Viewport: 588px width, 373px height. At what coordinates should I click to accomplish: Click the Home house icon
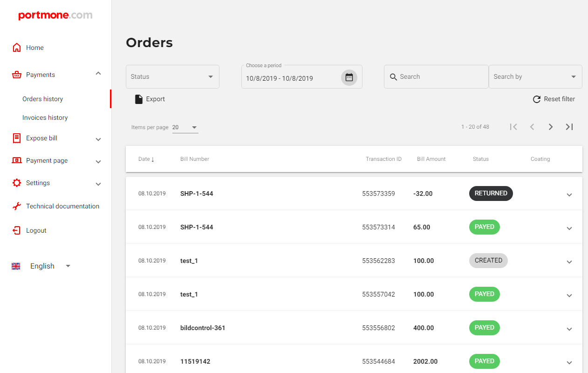[x=17, y=48]
